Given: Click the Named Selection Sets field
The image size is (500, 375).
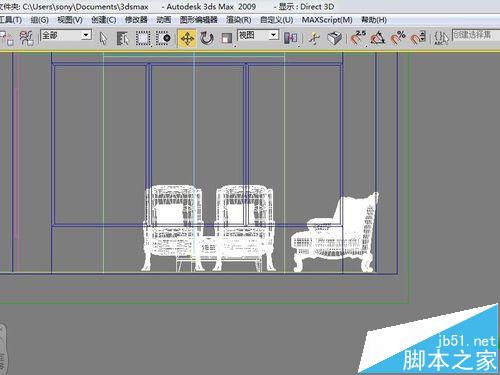Looking at the screenshot, I should (476, 35).
